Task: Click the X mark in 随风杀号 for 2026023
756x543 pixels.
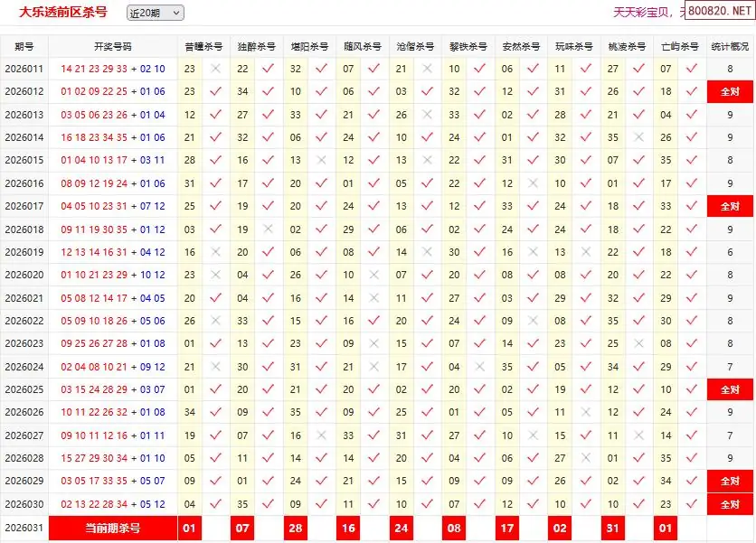Action: 373,343
